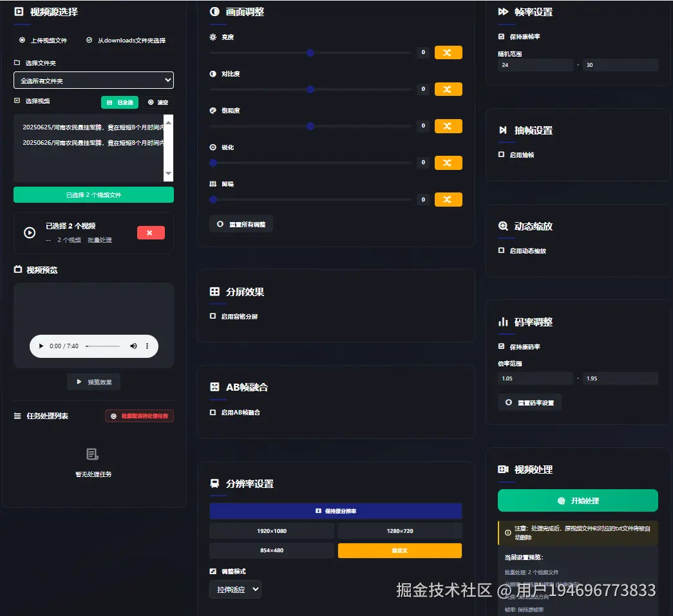Image resolution: width=673 pixels, height=616 pixels.
Task: Click the 降噪 slider handle
Action: (x=213, y=200)
